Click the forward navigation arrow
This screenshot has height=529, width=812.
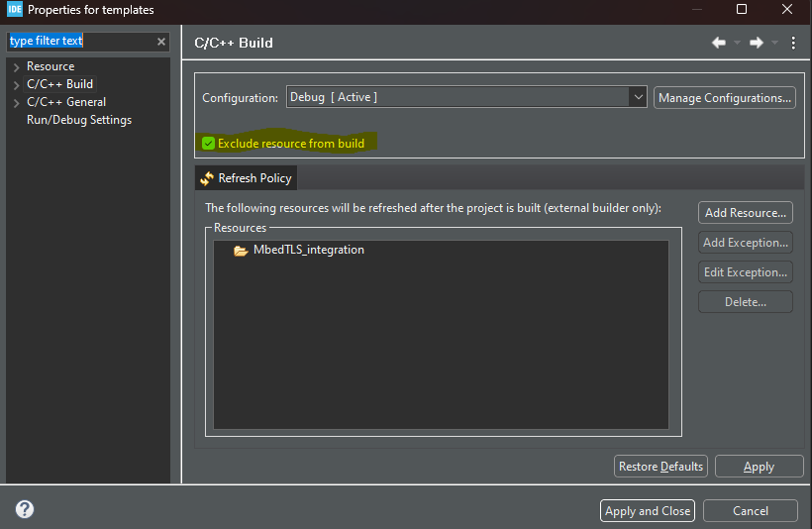(x=756, y=43)
